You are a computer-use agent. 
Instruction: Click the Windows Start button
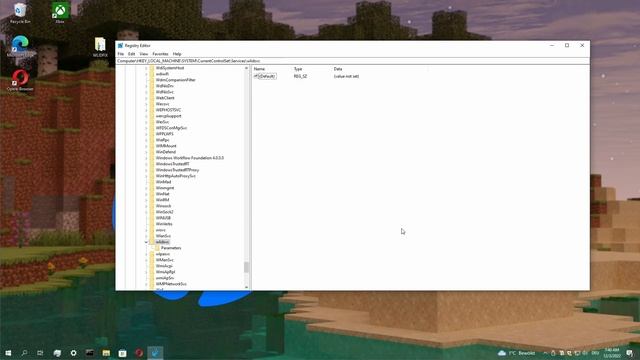[8, 353]
